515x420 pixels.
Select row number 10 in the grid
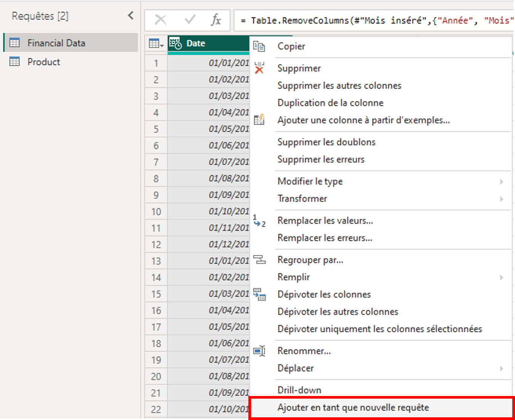point(156,212)
